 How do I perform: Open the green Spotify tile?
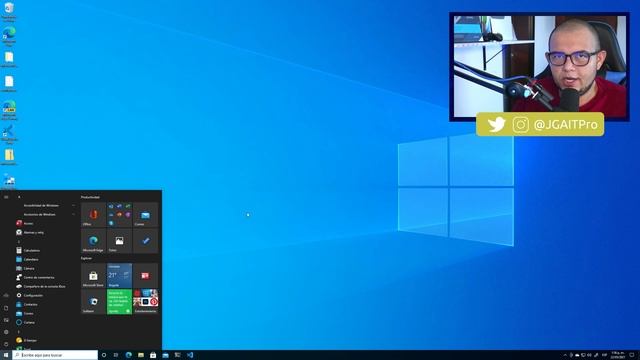pos(119,302)
